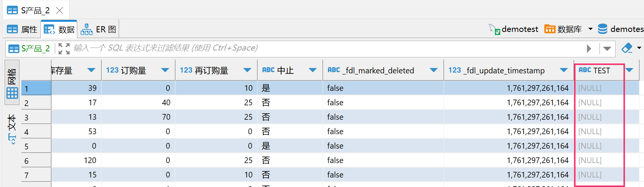The width and height of the screenshot is (644, 187).
Task: Open the 数据库 dropdown arrow
Action: click(x=590, y=29)
